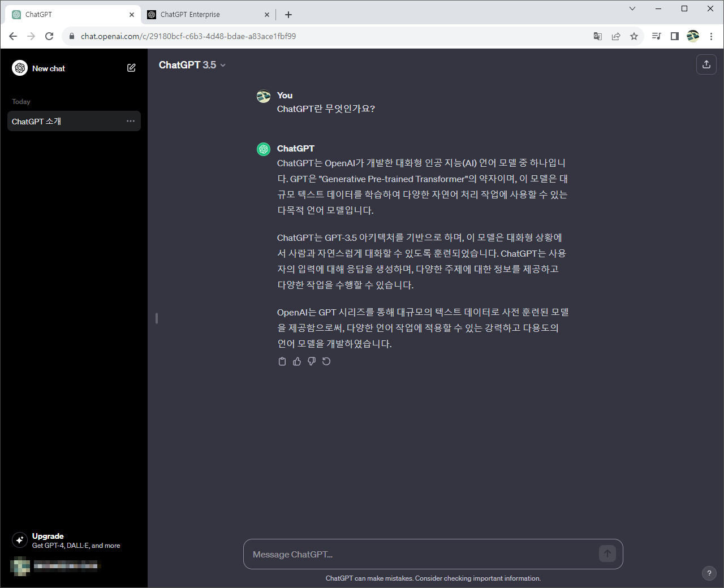Open the ChatGPT 소개 conversation
Viewport: 724px width, 588px height.
click(74, 121)
